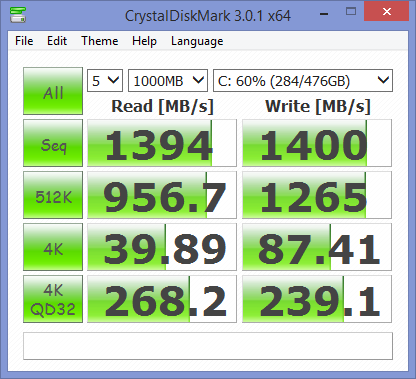This screenshot has height=379, width=416.
Task: Start the Seq benchmark test
Action: pyautogui.click(x=53, y=143)
